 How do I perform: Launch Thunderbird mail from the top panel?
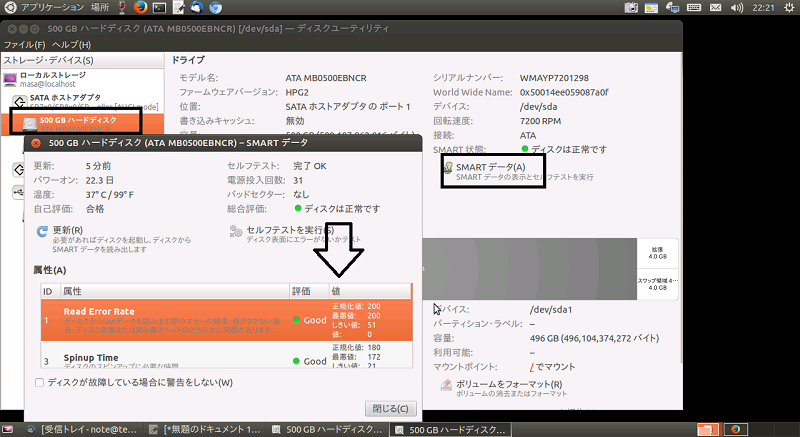(196, 8)
